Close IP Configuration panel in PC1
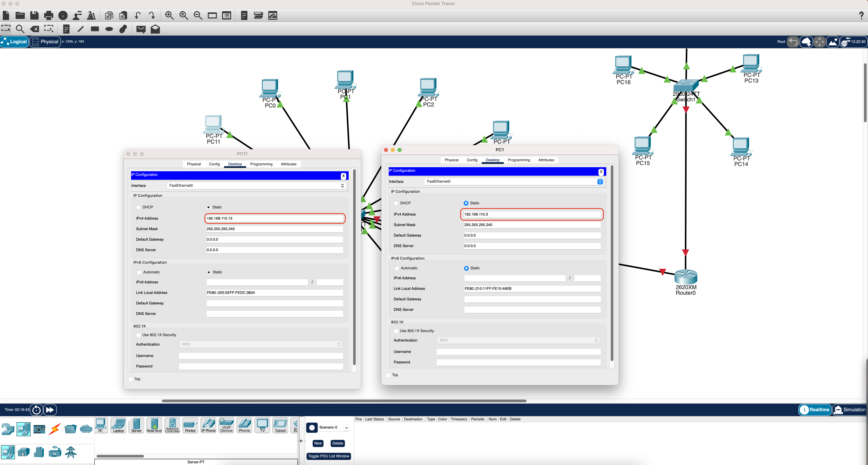This screenshot has height=465, width=868. coord(601,172)
